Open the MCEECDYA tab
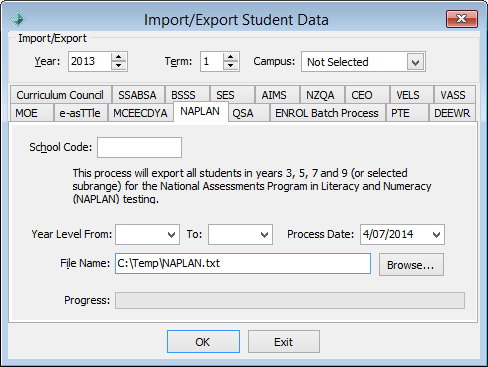This screenshot has width=488, height=367. pos(140,113)
